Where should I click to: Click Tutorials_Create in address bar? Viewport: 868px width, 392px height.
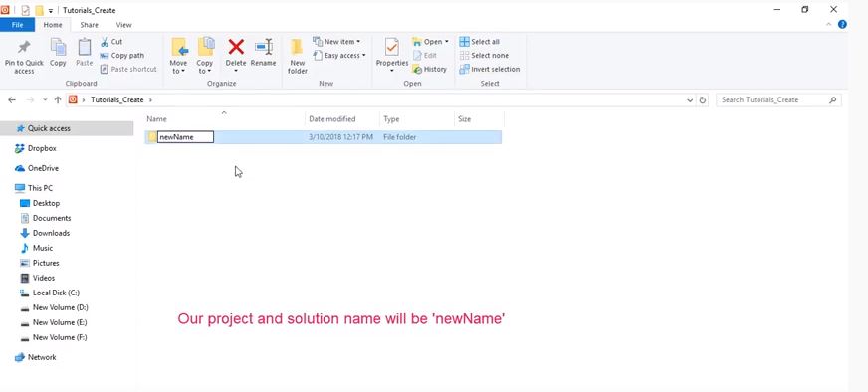(116, 100)
